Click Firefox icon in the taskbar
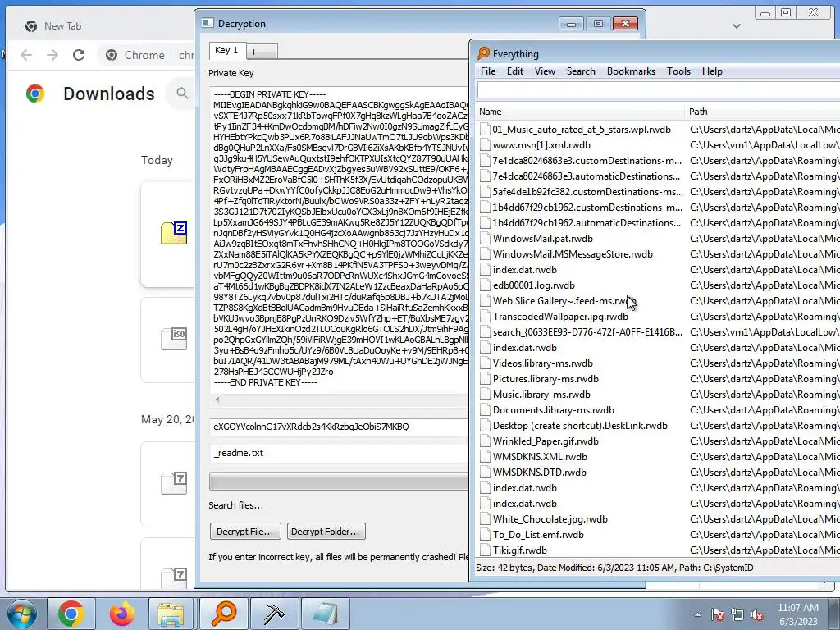 121,614
